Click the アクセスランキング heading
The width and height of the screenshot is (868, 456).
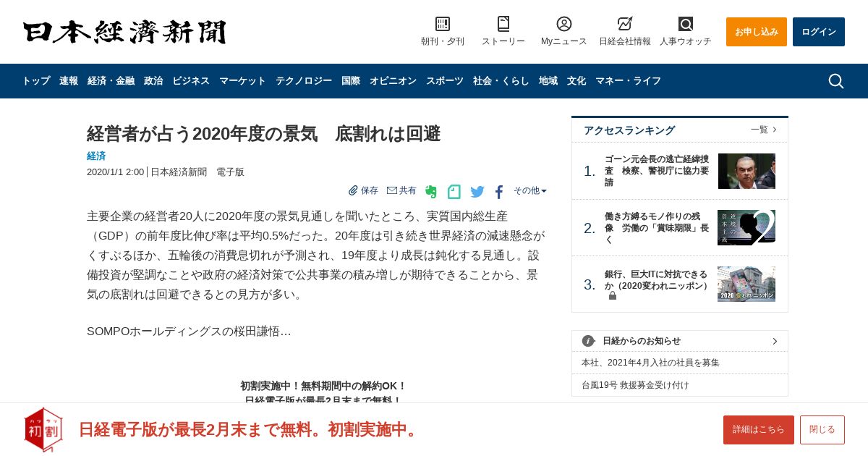pyautogui.click(x=629, y=130)
